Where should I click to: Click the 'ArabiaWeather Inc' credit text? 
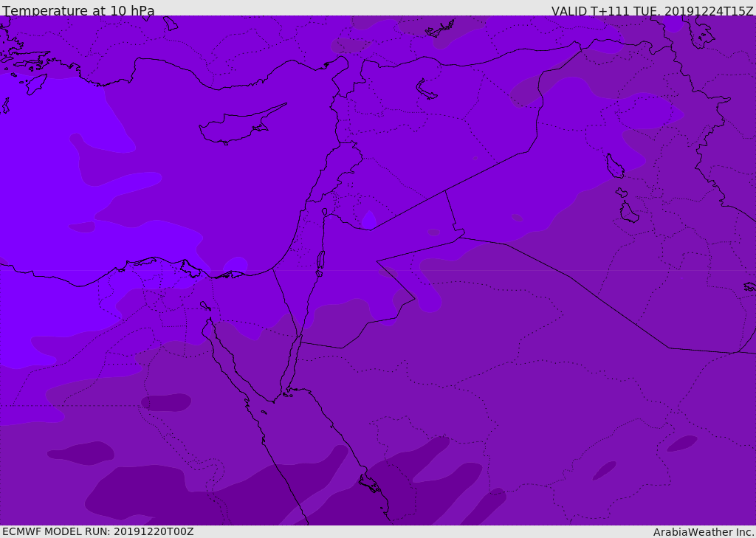pos(704,532)
